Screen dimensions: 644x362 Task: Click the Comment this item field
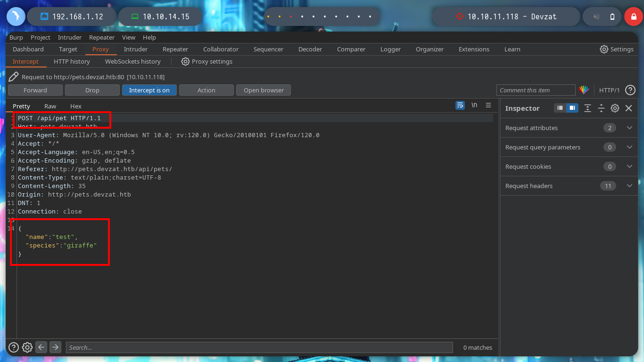536,90
